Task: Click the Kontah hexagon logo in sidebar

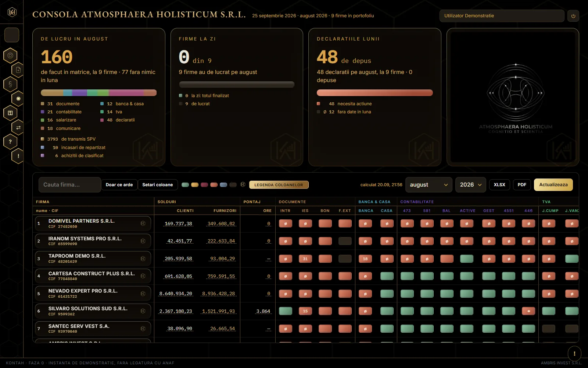Action: point(12,12)
